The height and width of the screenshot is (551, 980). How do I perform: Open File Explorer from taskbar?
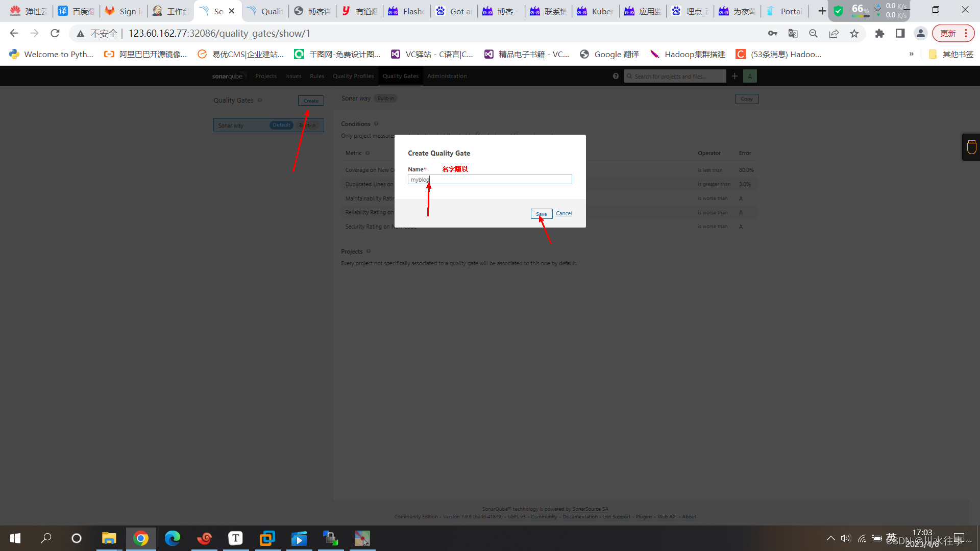pyautogui.click(x=109, y=538)
